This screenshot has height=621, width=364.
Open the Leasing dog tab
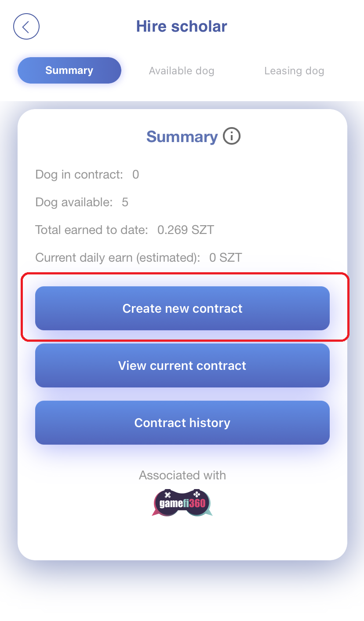pyautogui.click(x=294, y=71)
